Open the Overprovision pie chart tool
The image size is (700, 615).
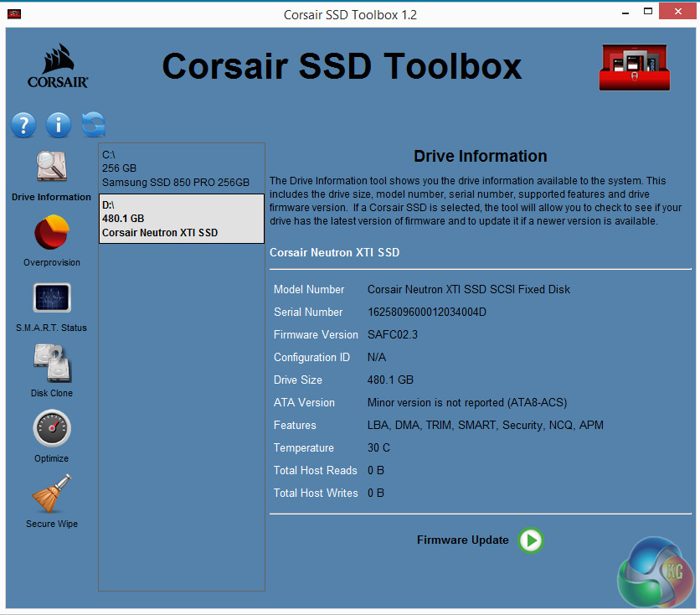tap(52, 241)
